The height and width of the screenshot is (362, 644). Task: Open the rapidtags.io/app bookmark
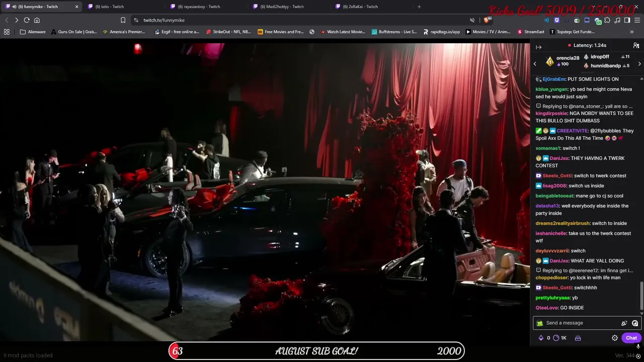click(x=442, y=32)
